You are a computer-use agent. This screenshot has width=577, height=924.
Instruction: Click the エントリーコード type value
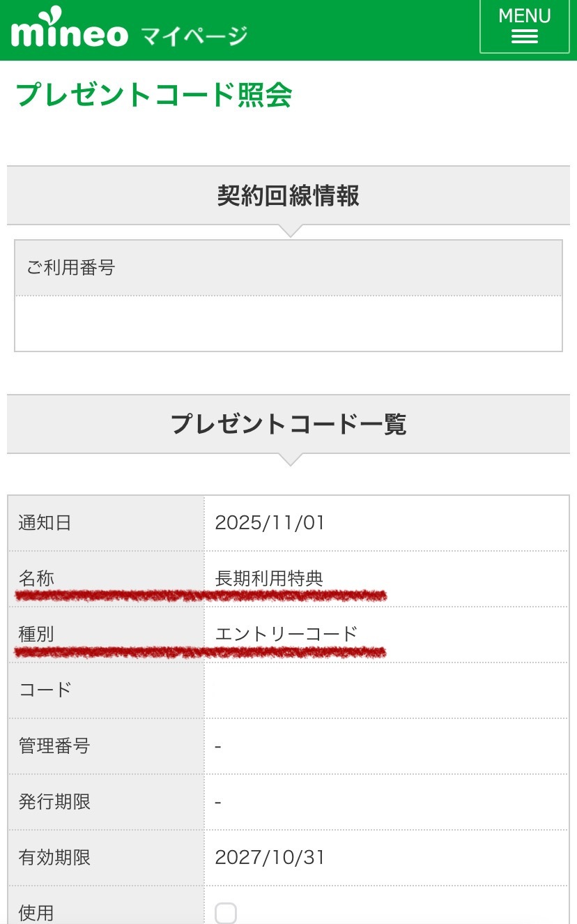tap(286, 634)
